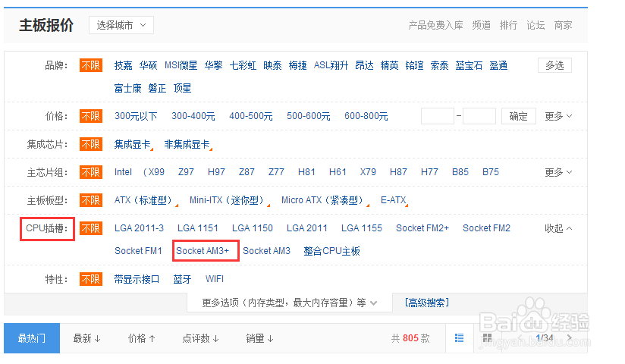The image size is (625, 364).
Task: Click the 主板报价 page title
Action: pos(46,25)
